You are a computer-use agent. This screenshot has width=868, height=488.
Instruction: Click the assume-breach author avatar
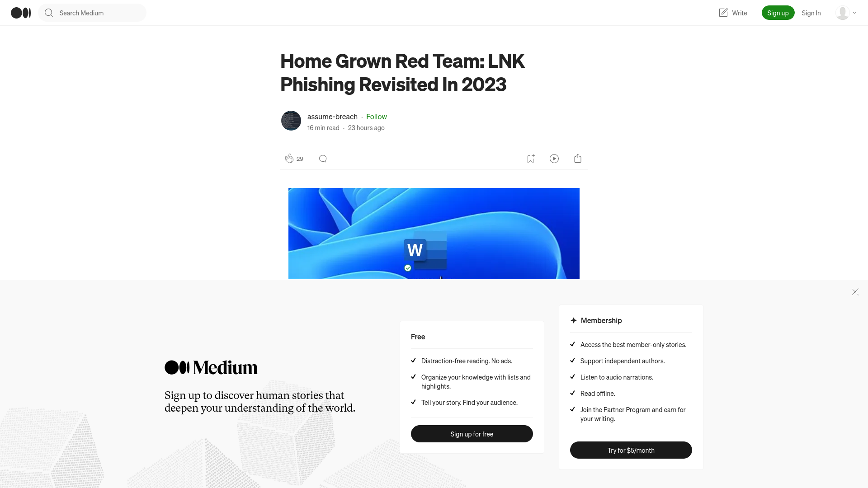pyautogui.click(x=291, y=121)
